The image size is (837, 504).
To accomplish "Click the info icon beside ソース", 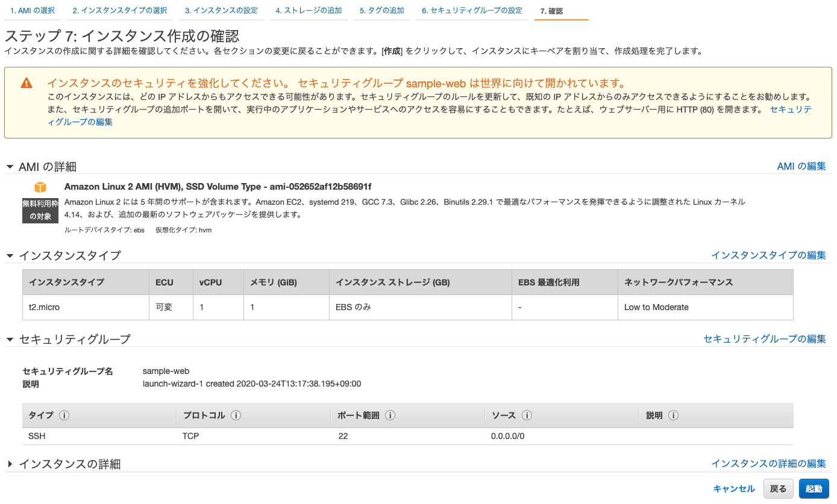I will (x=527, y=415).
